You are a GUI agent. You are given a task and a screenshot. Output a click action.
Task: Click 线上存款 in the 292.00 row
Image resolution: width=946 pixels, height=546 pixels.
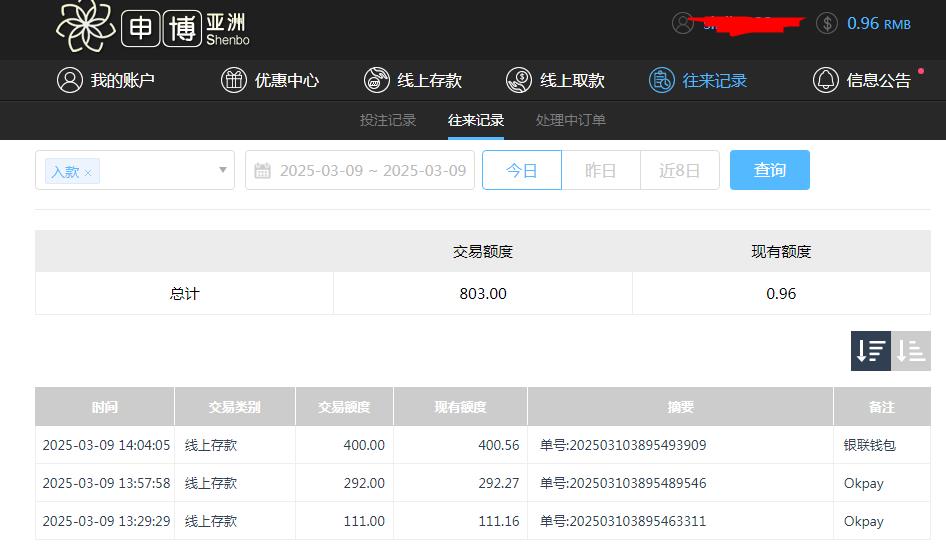pyautogui.click(x=211, y=483)
